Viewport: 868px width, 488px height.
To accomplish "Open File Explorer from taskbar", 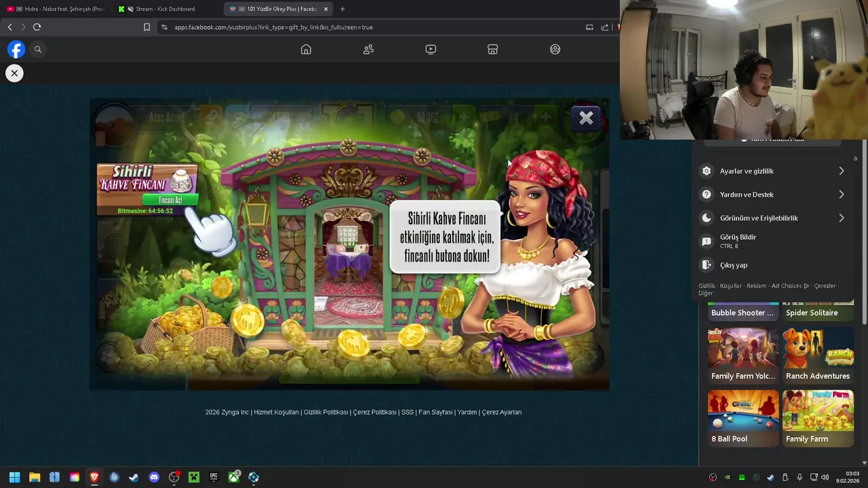I will click(35, 477).
